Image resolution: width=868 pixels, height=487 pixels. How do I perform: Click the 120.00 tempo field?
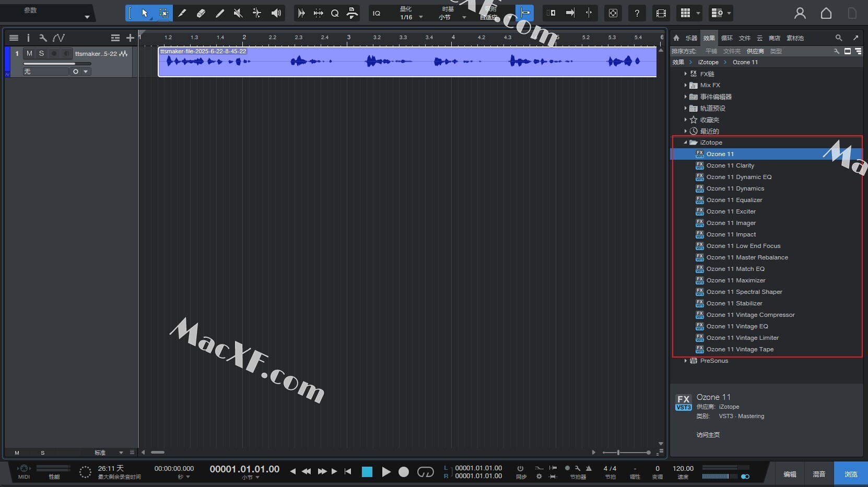[683, 468]
